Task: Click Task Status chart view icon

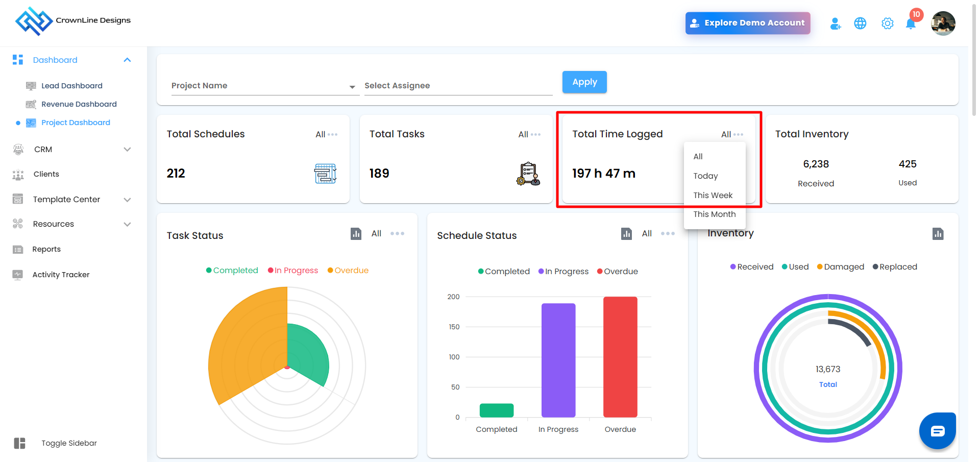Action: (x=356, y=234)
